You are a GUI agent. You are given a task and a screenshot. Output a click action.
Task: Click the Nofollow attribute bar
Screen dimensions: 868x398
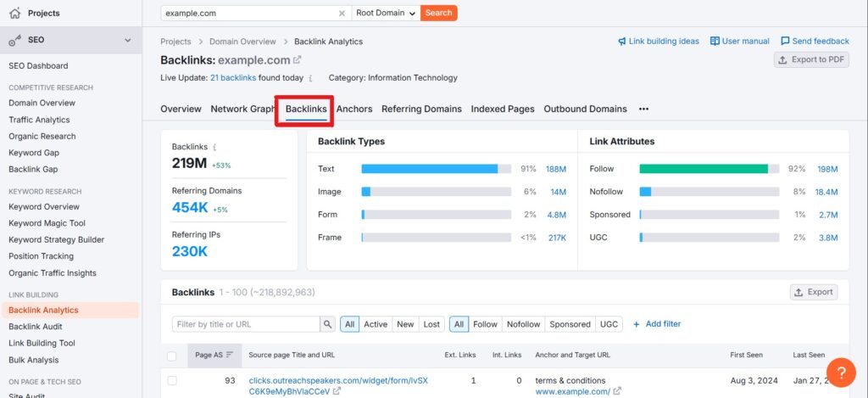click(709, 192)
